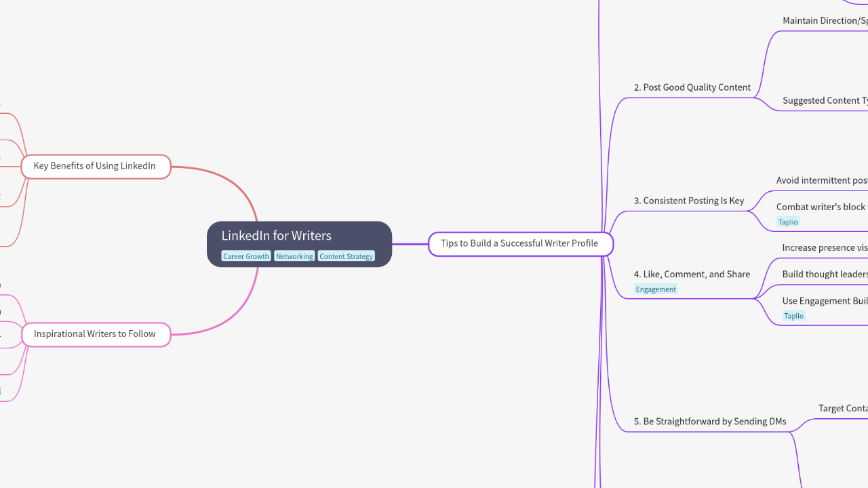868x488 pixels.
Task: Select the Inspirational Writers to Follow node
Action: (96, 333)
